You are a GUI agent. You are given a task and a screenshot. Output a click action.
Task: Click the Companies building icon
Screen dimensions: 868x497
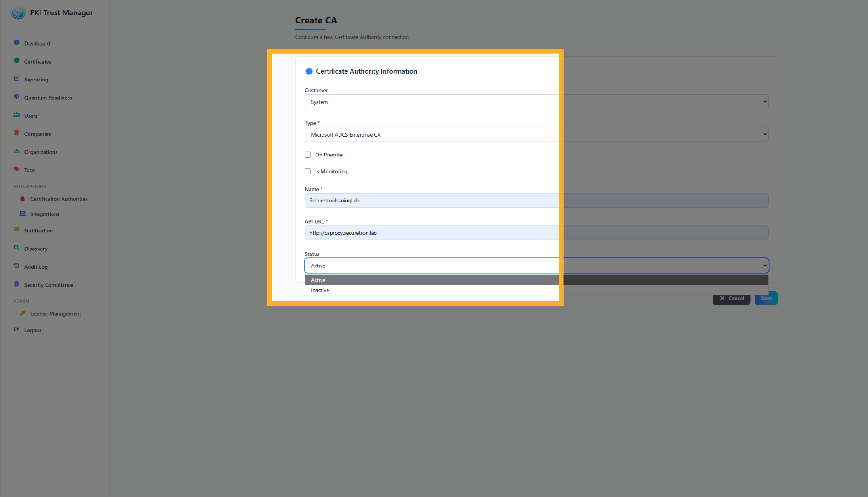[x=17, y=133]
